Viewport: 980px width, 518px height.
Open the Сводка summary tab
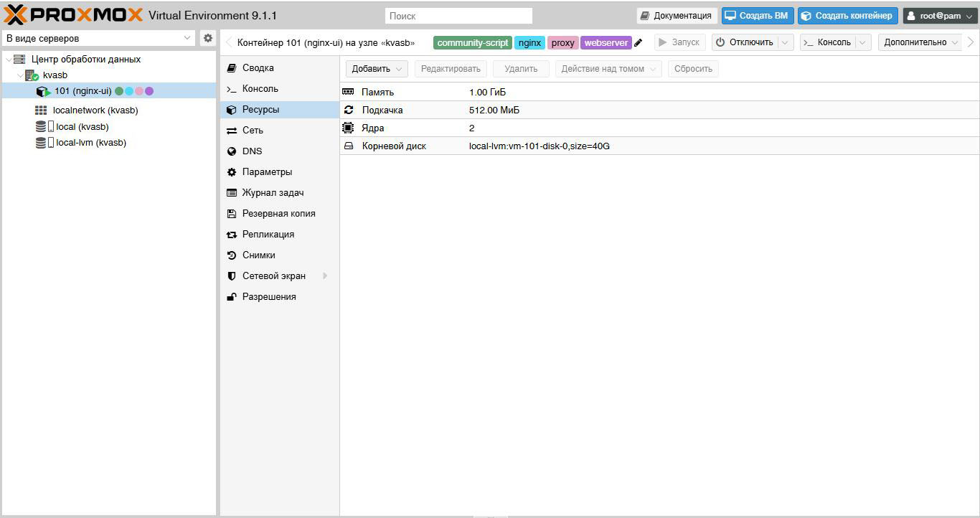pyautogui.click(x=258, y=68)
